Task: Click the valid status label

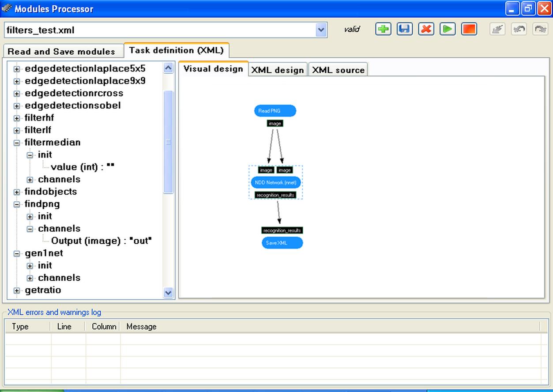Action: [352, 30]
